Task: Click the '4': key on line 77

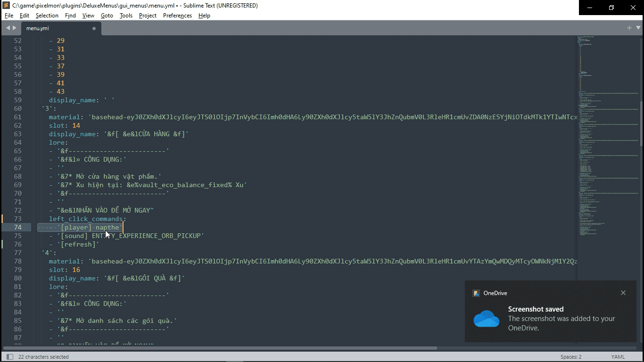Action: coord(49,253)
